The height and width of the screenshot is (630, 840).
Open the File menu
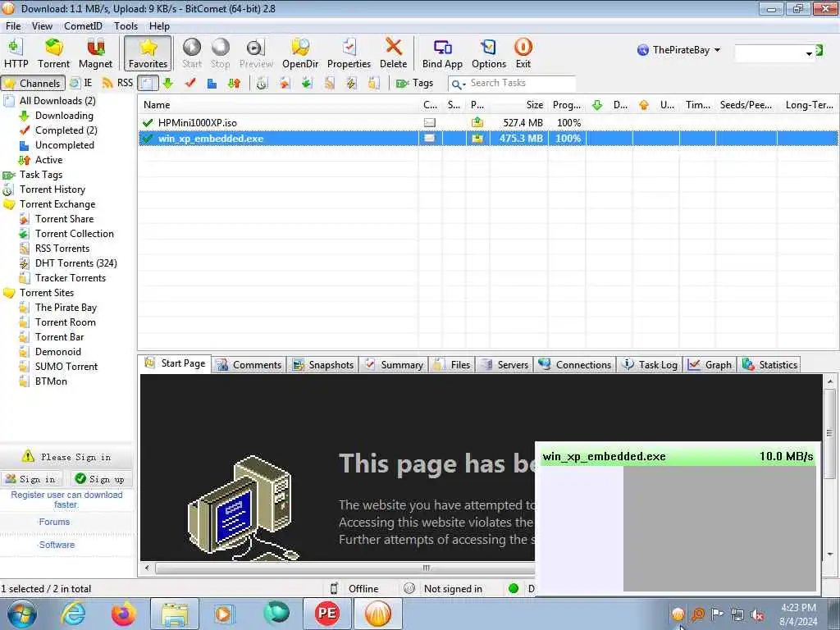[x=13, y=25]
